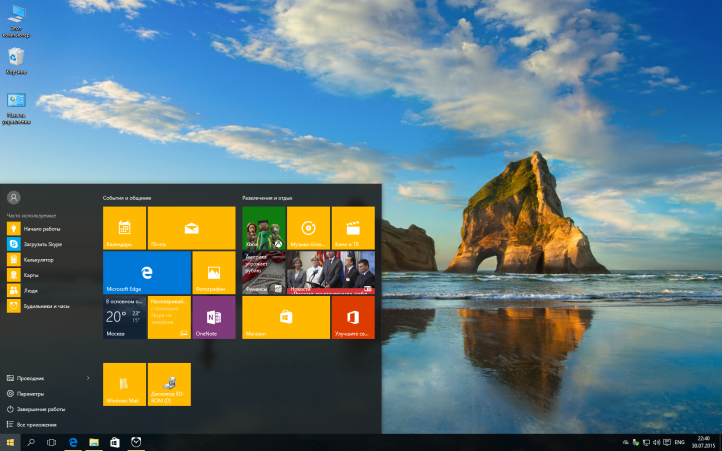Click the network tray icon

tap(646, 443)
